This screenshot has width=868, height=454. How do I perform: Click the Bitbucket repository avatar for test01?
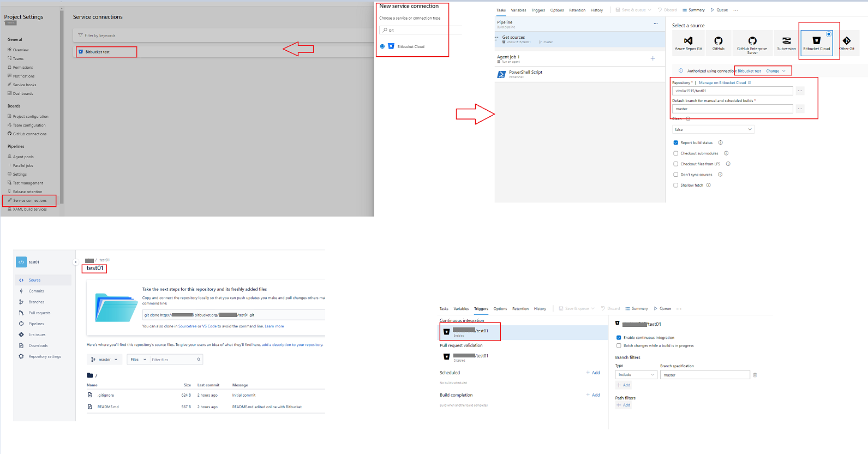pos(21,262)
